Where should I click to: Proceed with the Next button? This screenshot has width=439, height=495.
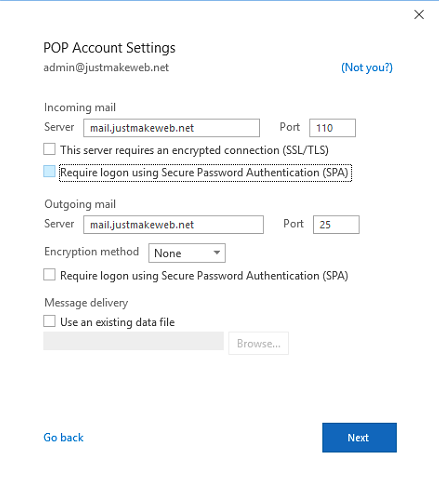[359, 438]
